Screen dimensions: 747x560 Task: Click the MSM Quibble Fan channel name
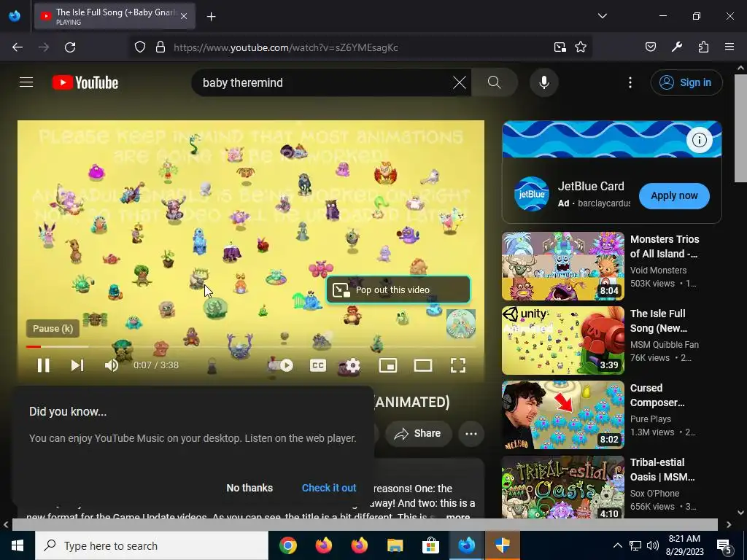point(664,344)
